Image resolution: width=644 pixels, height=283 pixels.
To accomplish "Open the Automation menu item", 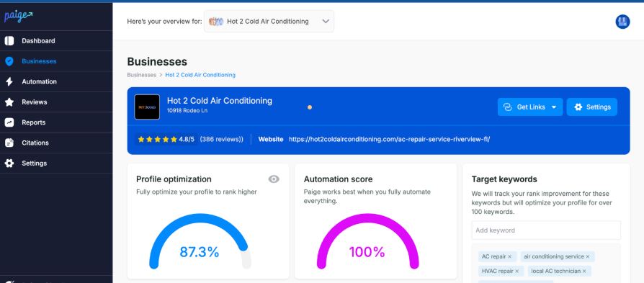I will point(56,82).
